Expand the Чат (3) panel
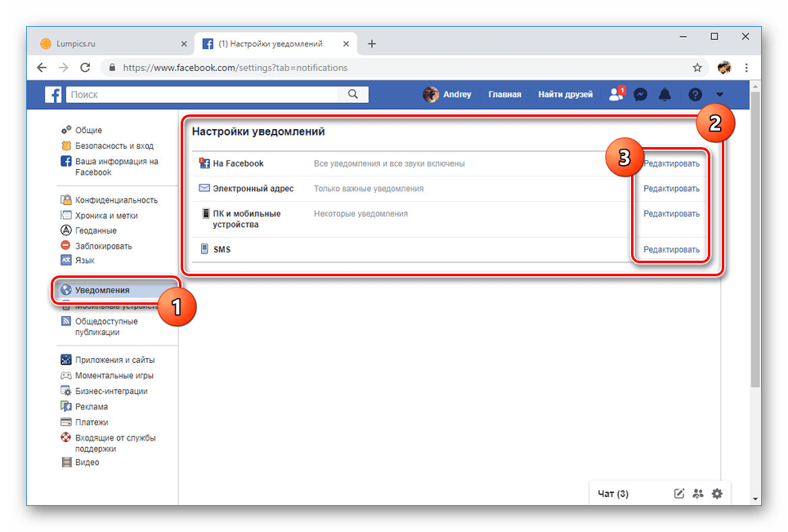788x532 pixels. [x=613, y=493]
